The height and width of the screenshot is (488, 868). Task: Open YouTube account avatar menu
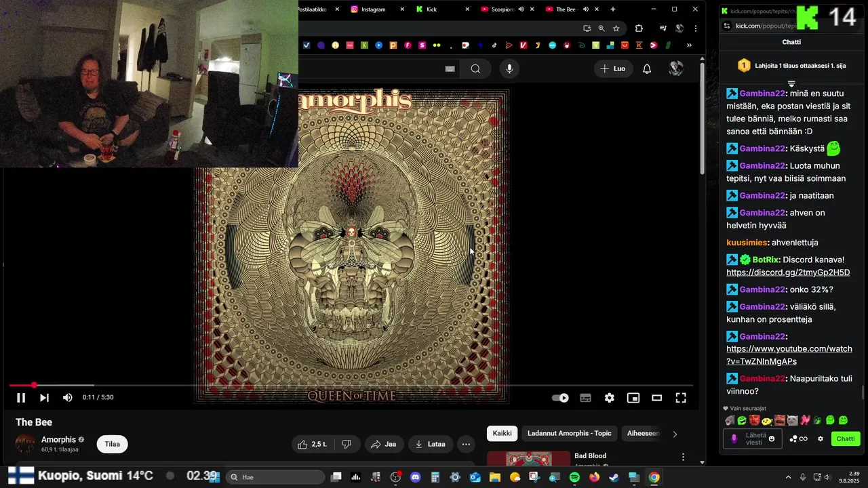[675, 68]
